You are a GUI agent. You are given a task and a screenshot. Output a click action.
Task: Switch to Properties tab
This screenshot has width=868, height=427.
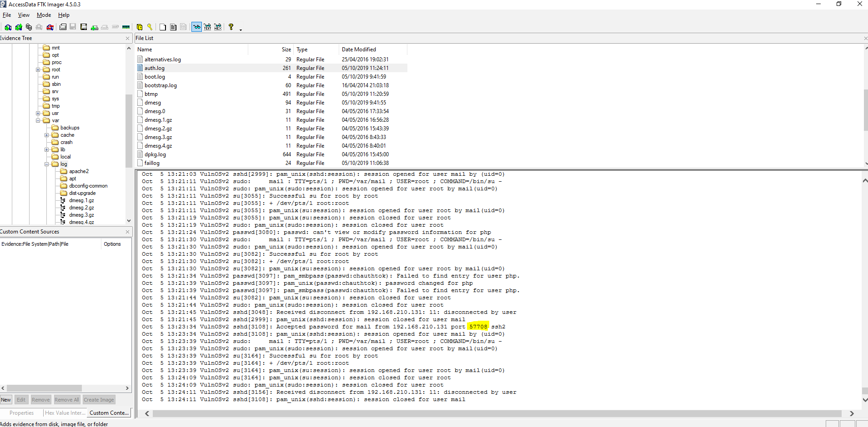[21, 413]
